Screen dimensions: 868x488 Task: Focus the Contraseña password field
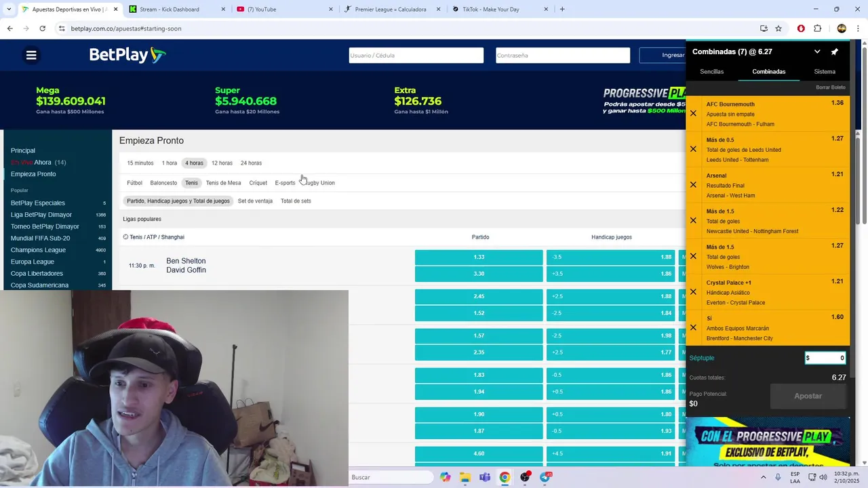(x=563, y=56)
